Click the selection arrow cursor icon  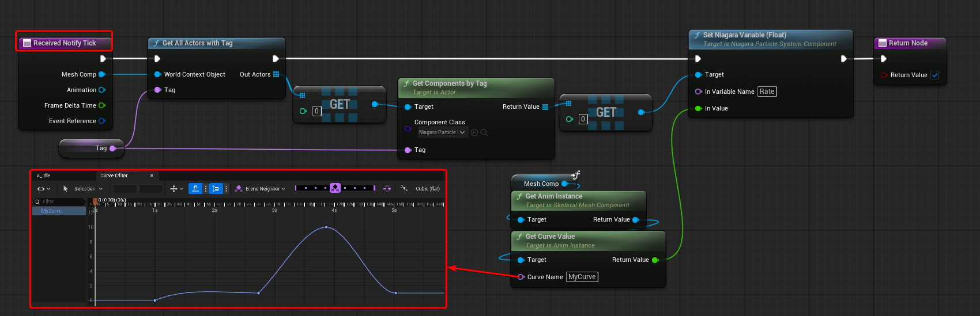point(65,189)
